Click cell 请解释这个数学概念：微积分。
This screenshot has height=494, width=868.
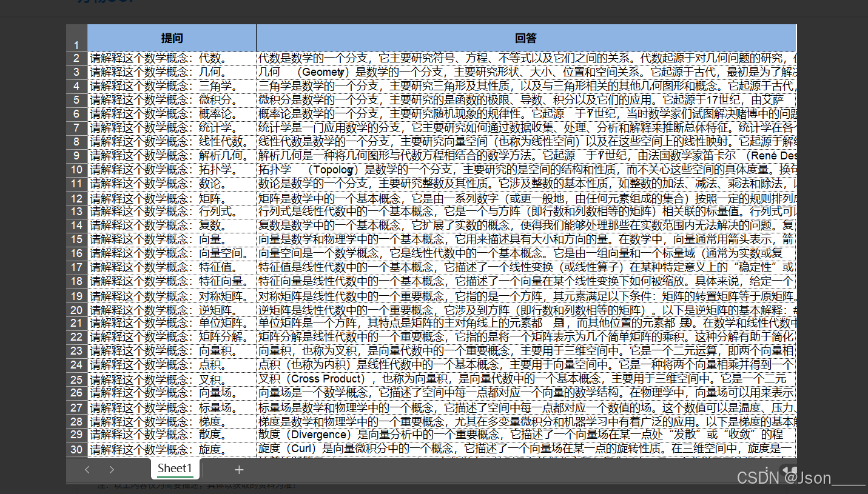[x=172, y=100]
